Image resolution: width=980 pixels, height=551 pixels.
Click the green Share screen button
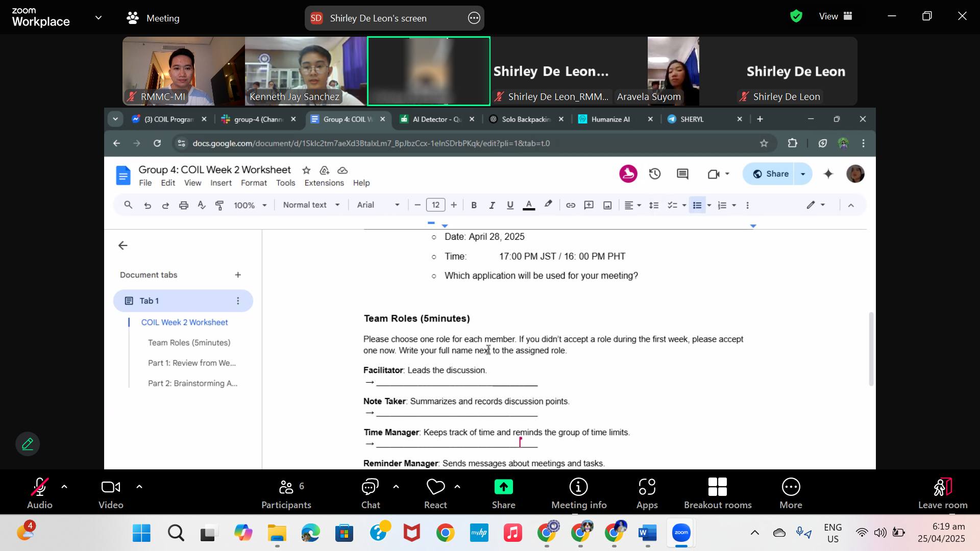[x=503, y=493]
